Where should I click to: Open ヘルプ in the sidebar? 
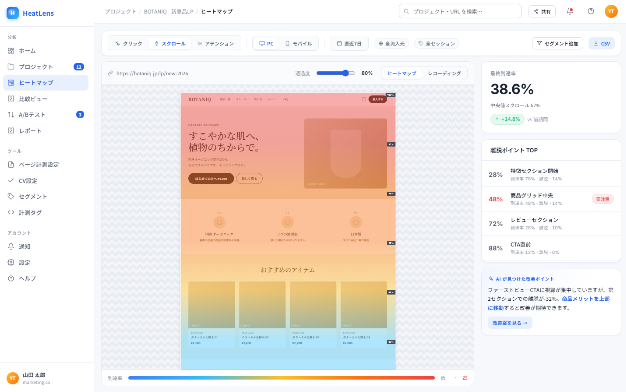point(46,278)
